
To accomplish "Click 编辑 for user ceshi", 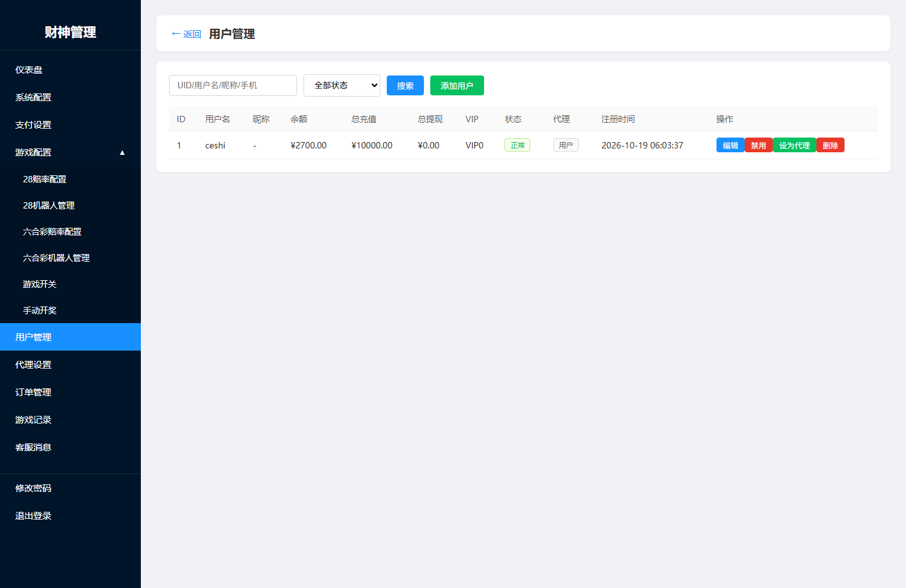I will (x=731, y=145).
